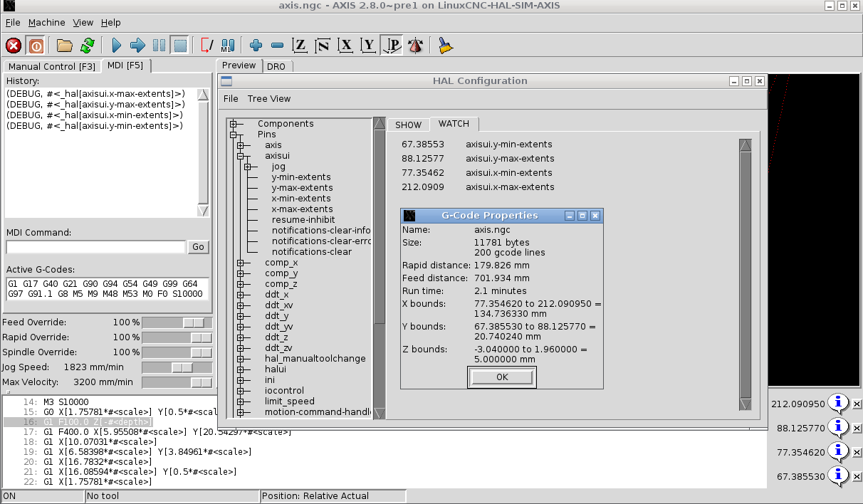This screenshot has height=504, width=863.
Task: Open the File menu in AXIS
Action: tap(13, 23)
